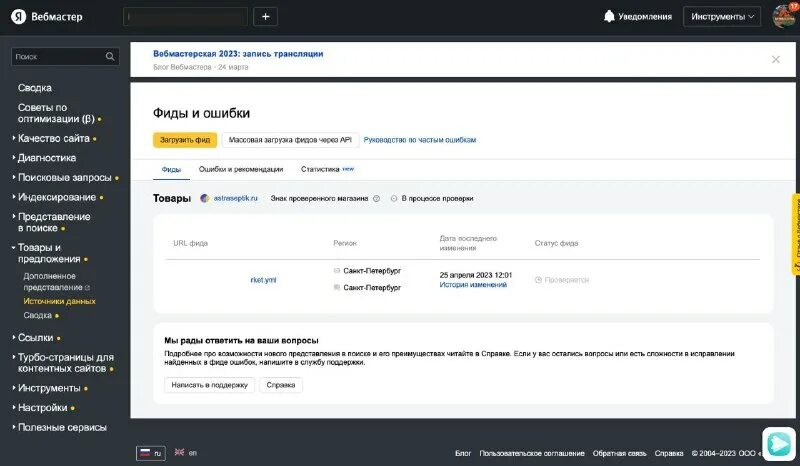Click the Загрузить фид button
Screen dimensions: 800x466
tap(185, 140)
